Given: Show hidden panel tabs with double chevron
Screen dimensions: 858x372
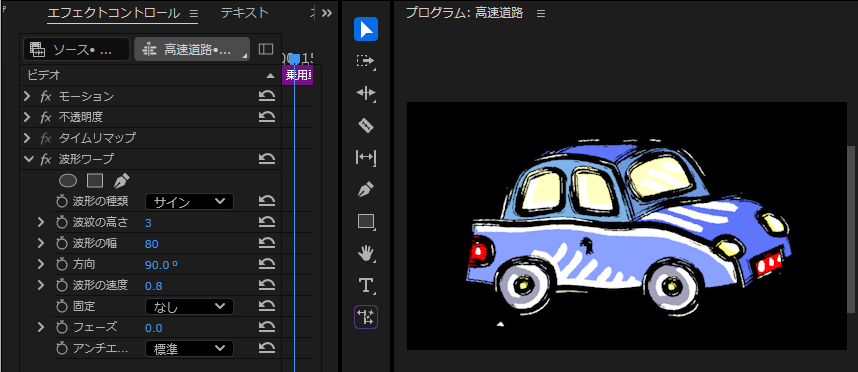Looking at the screenshot, I should [327, 14].
